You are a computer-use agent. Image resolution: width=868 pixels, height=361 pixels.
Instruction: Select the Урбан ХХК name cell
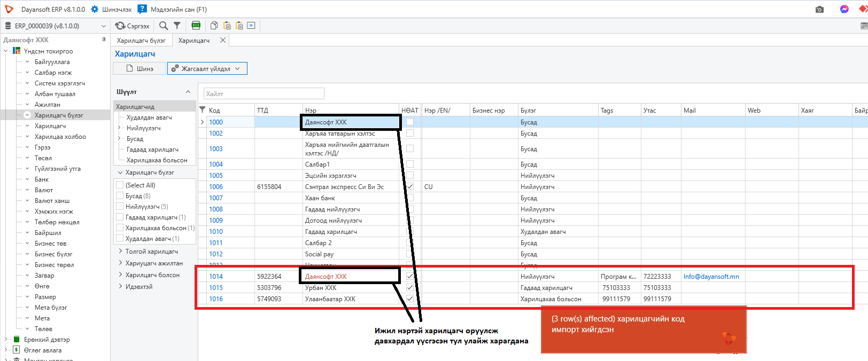[351, 288]
